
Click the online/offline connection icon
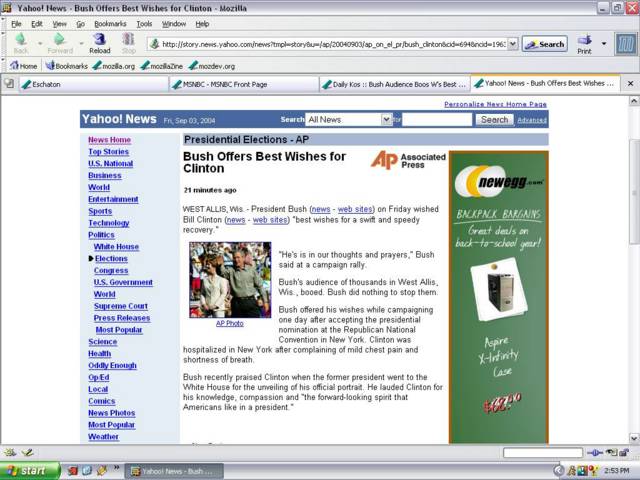(595, 452)
